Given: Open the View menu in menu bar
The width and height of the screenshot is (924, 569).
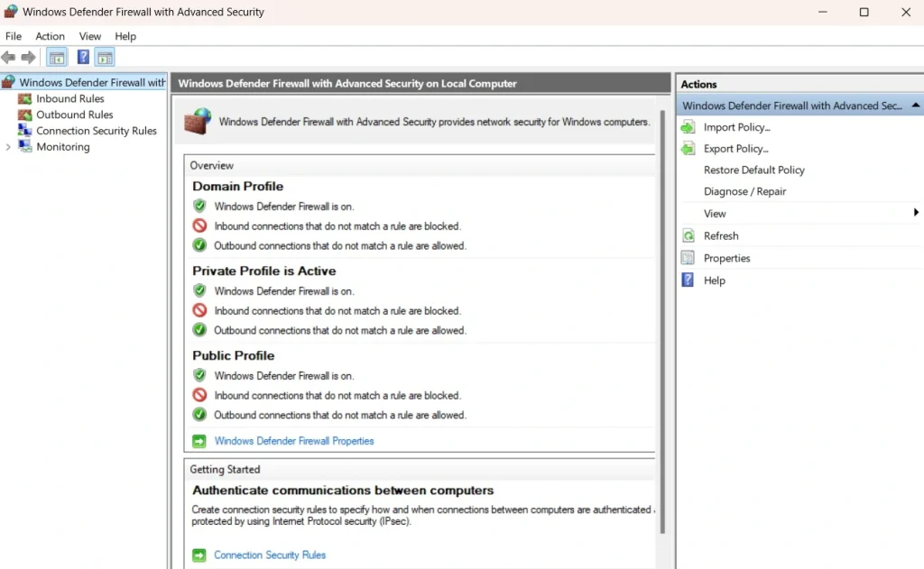Looking at the screenshot, I should point(90,36).
